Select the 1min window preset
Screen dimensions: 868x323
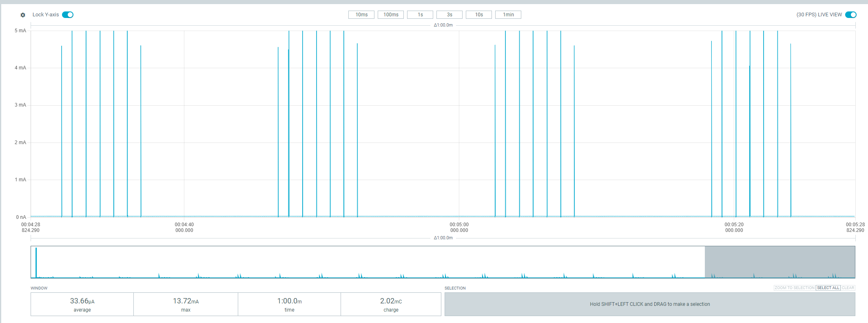[x=508, y=15]
